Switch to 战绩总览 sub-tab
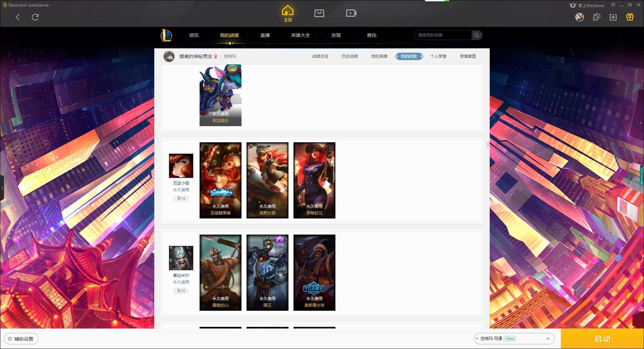This screenshot has height=349, width=644. pos(320,56)
